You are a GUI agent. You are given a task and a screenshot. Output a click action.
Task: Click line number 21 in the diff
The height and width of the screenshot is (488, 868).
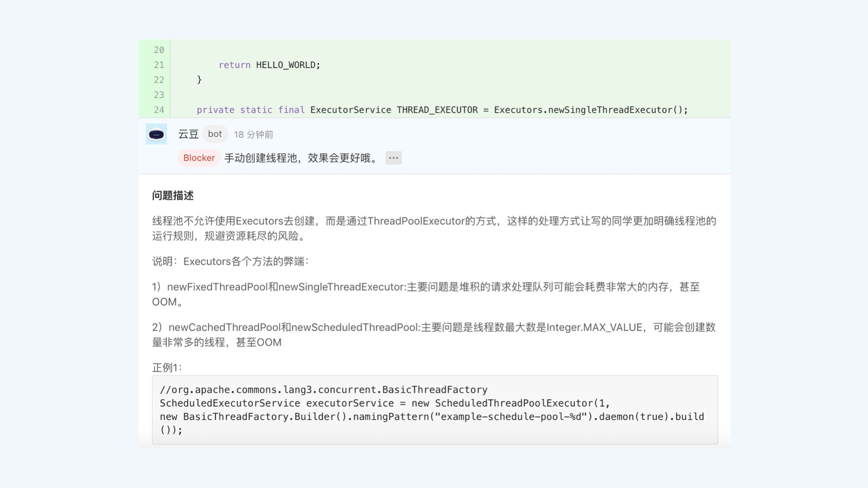click(159, 65)
